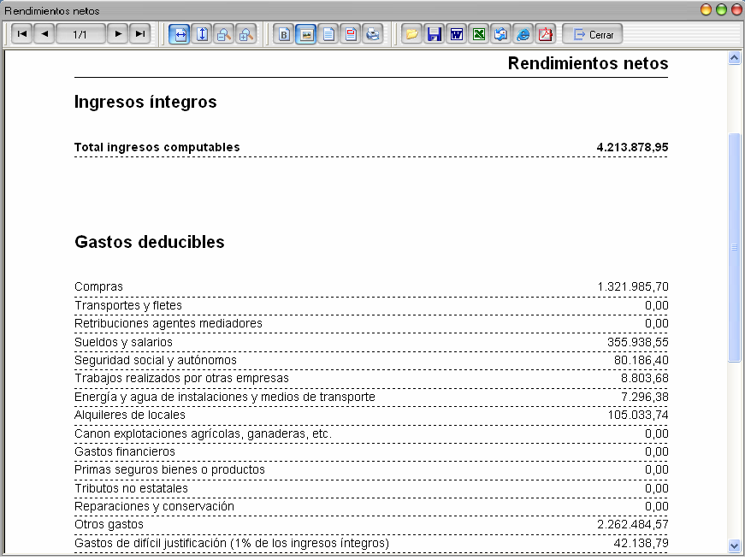The image size is (745, 560).
Task: Click the zoom out magnifier icon
Action: pyautogui.click(x=224, y=35)
